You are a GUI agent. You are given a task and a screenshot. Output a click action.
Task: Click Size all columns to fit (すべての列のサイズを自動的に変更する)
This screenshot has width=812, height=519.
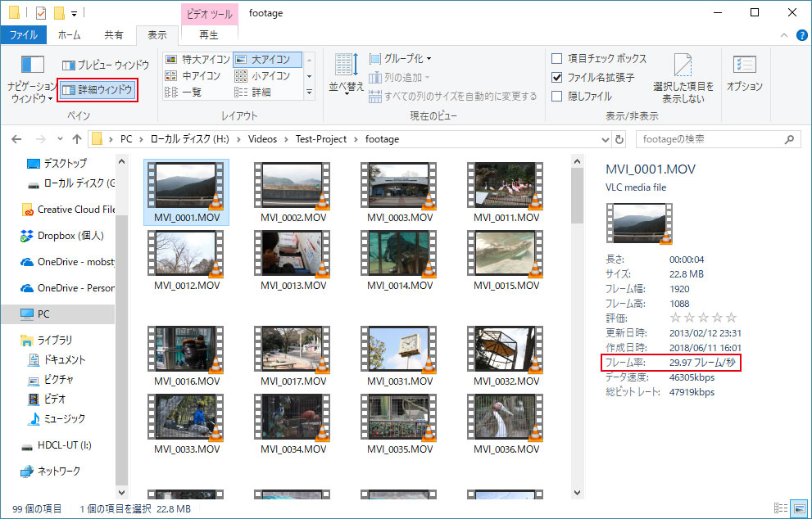pyautogui.click(x=453, y=97)
